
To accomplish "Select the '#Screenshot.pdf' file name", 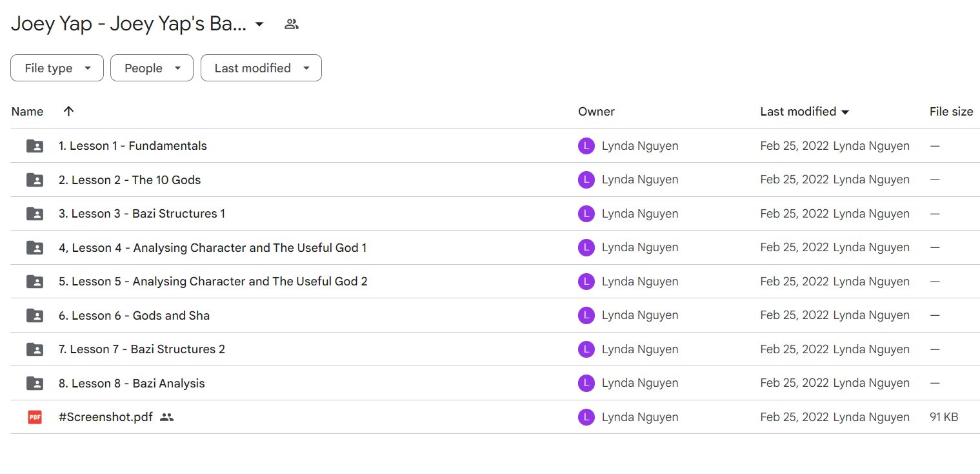I will [x=106, y=417].
